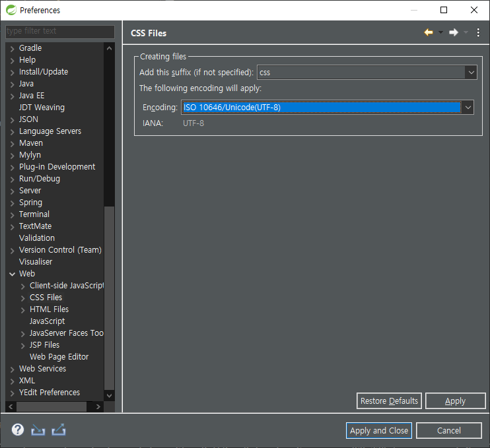Click Apply and Close button
Image resolution: width=490 pixels, height=448 pixels.
coord(379,431)
